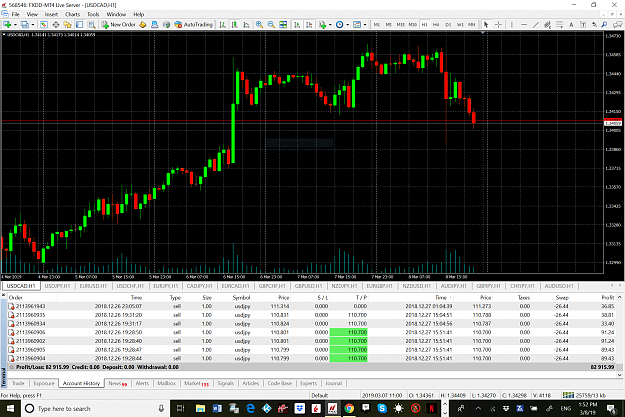
Task: Click the Windows search box
Action: (x=96, y=409)
